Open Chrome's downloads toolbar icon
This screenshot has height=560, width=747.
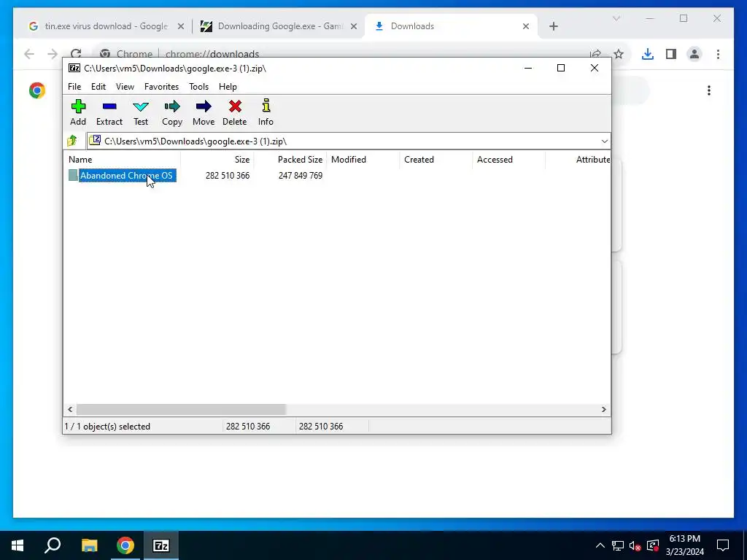pyautogui.click(x=648, y=54)
